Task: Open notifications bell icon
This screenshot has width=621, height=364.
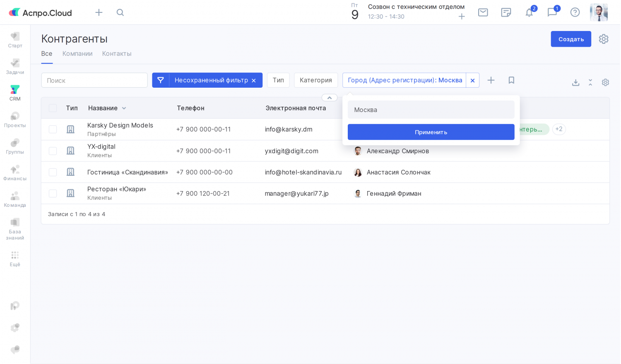Action: (x=529, y=12)
